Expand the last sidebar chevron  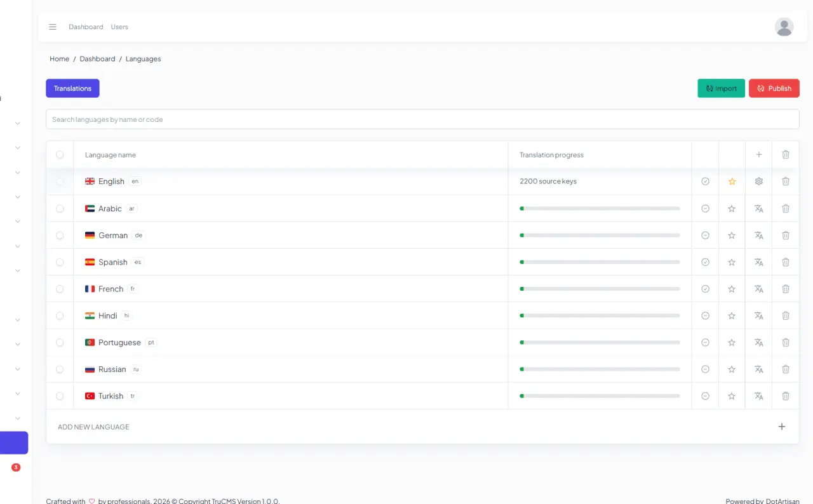click(x=18, y=418)
